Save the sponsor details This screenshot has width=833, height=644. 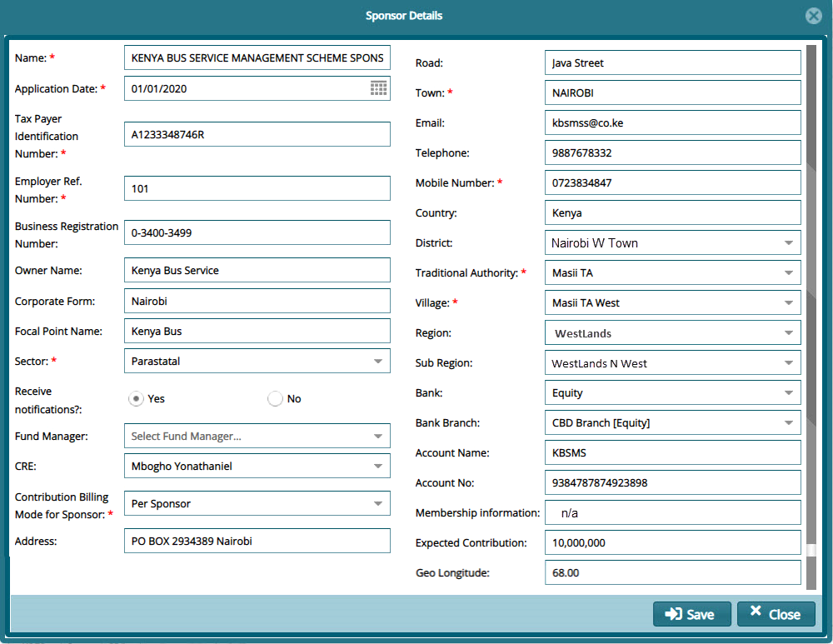[691, 614]
